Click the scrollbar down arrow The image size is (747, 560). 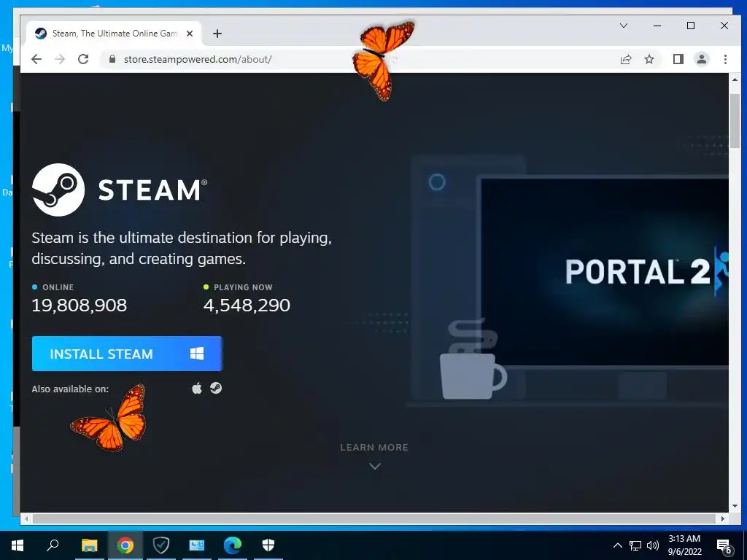coord(735,506)
